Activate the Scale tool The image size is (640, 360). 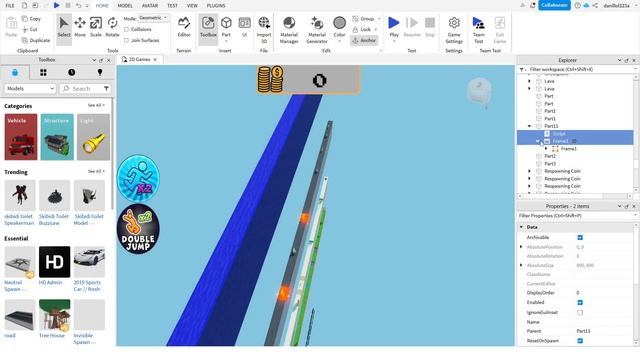pyautogui.click(x=96, y=27)
